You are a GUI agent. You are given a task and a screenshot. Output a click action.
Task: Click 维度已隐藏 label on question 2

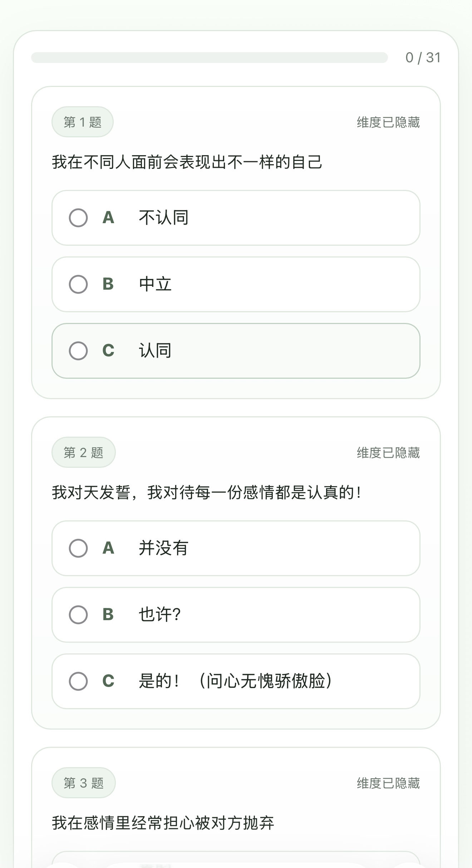(388, 453)
